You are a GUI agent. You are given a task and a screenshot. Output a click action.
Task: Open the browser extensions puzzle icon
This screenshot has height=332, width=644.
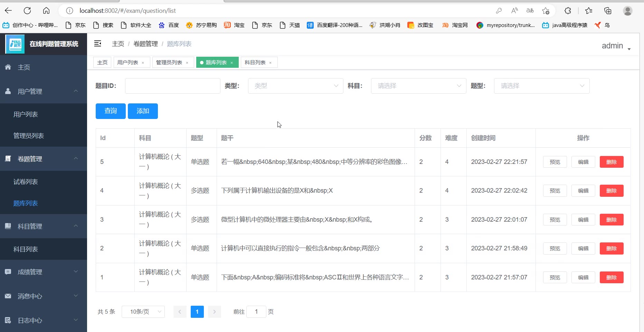[568, 11]
